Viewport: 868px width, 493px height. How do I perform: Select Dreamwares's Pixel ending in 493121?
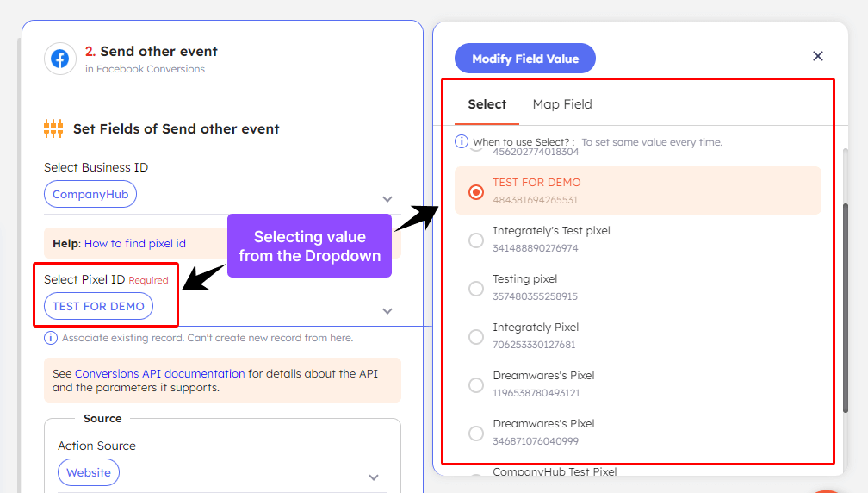[476, 384]
